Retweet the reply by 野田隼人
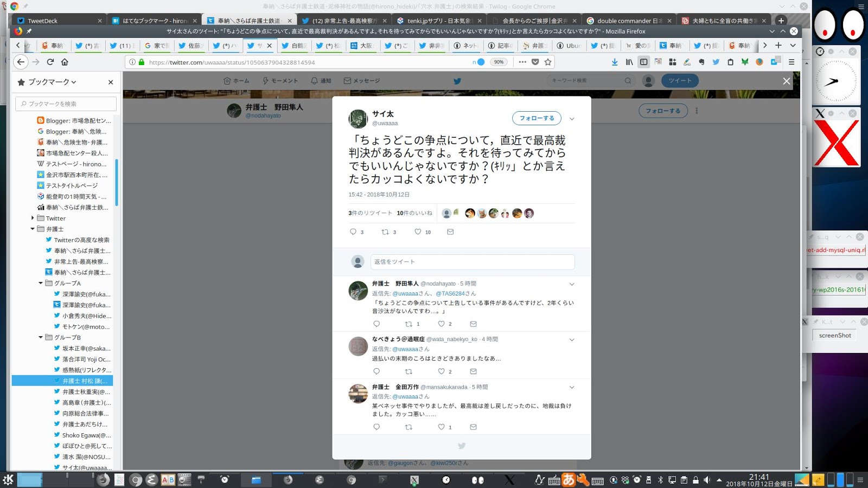This screenshot has width=868, height=488. click(409, 324)
